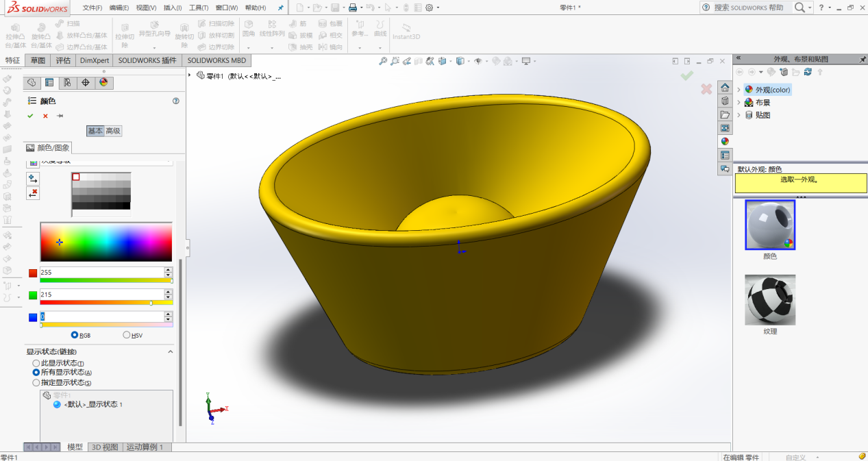Open the 运动算例 1 bottom tab
Viewport: 868px width, 461px height.
point(148,447)
